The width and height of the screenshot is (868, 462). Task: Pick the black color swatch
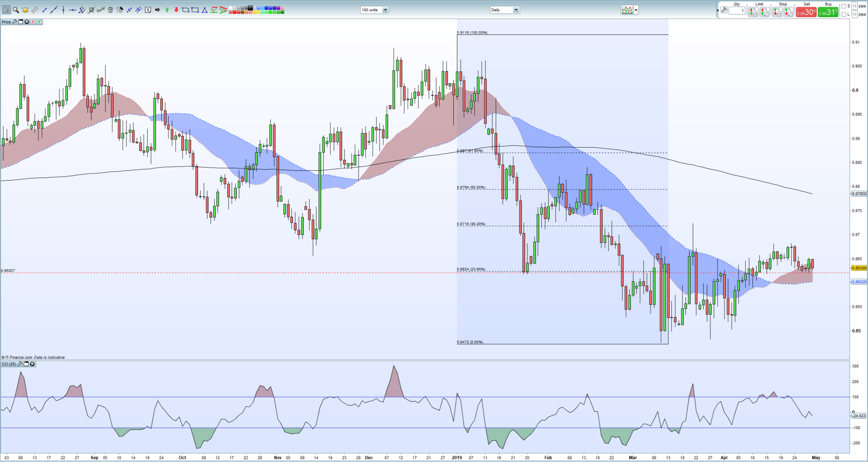(x=250, y=8)
